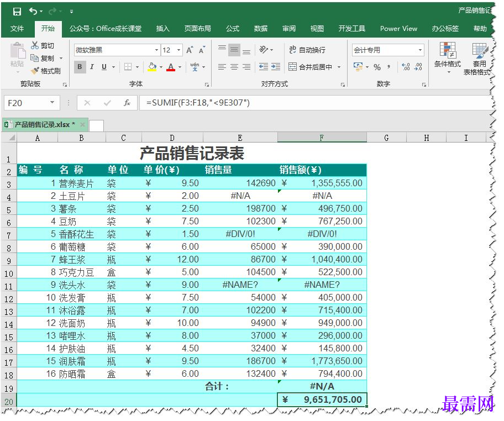Open font name dropdown 微软雅黑

click(156, 50)
